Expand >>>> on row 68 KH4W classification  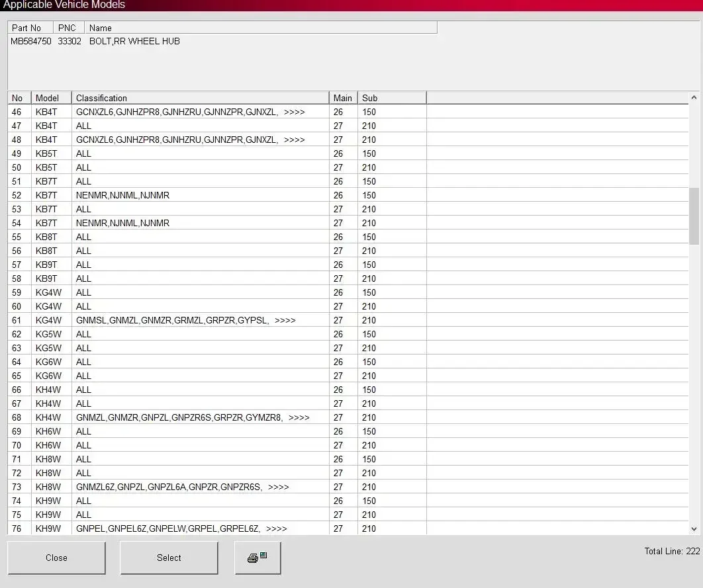pyautogui.click(x=299, y=417)
